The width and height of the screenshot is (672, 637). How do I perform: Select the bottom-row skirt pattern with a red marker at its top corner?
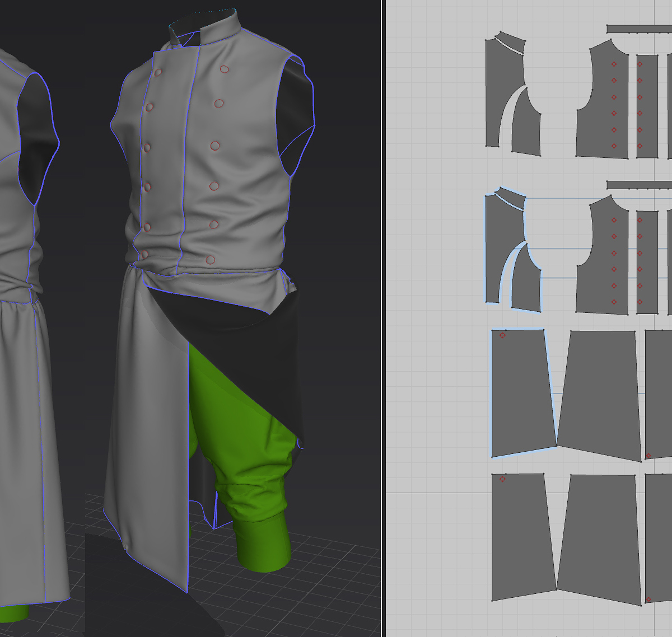521,536
